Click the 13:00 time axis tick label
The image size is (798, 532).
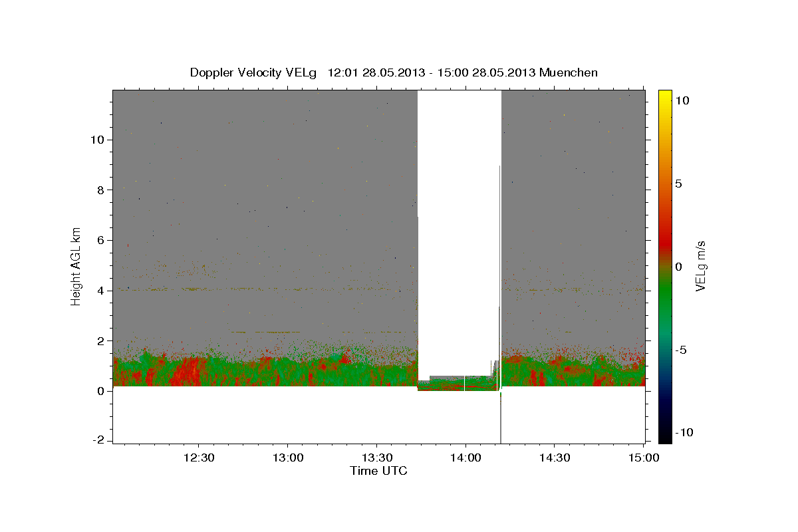point(287,458)
